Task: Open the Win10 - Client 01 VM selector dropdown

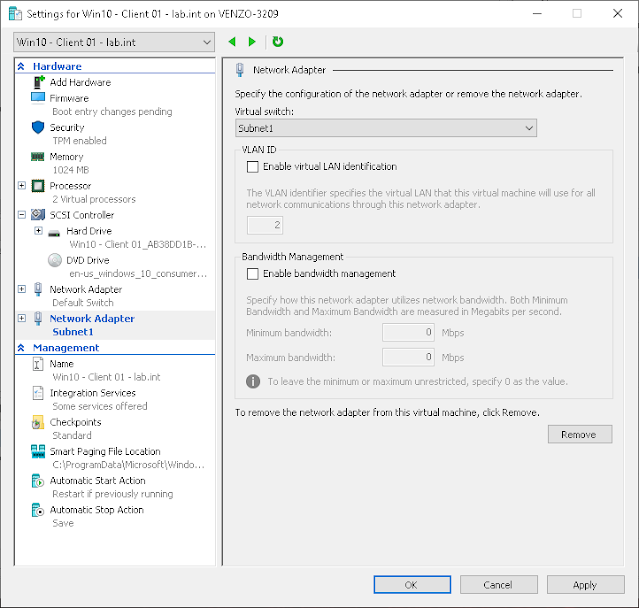Action: point(114,42)
